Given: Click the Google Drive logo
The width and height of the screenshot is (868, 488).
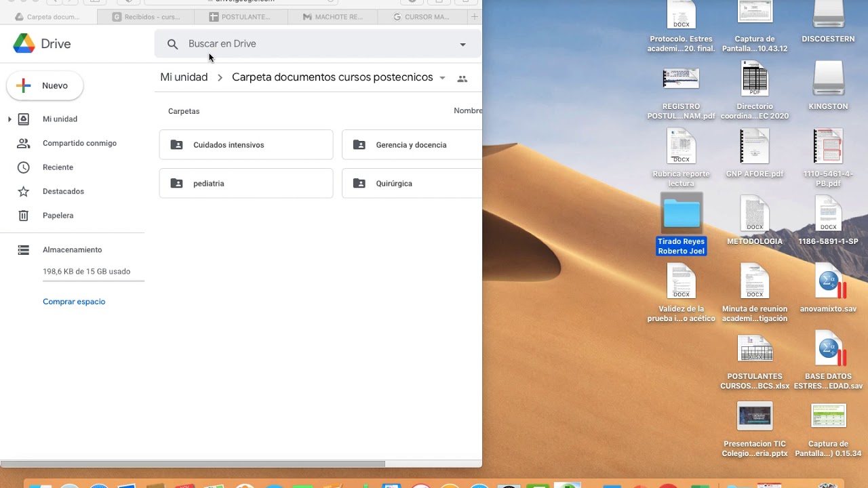Looking at the screenshot, I should click(24, 43).
